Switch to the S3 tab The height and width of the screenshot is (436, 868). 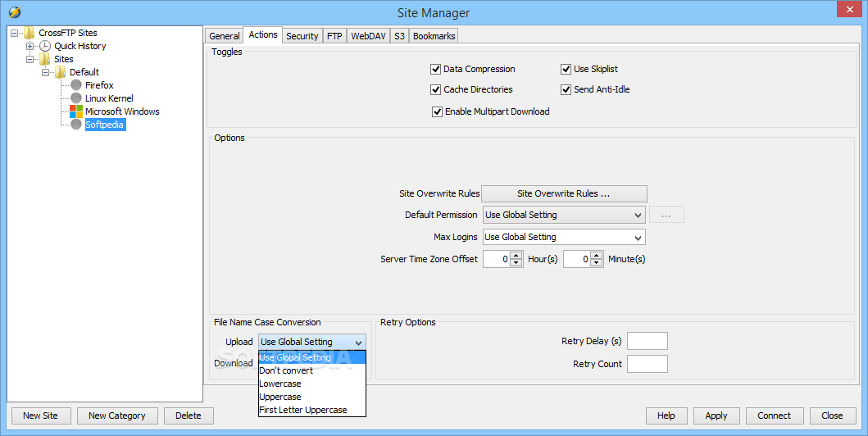(x=400, y=36)
